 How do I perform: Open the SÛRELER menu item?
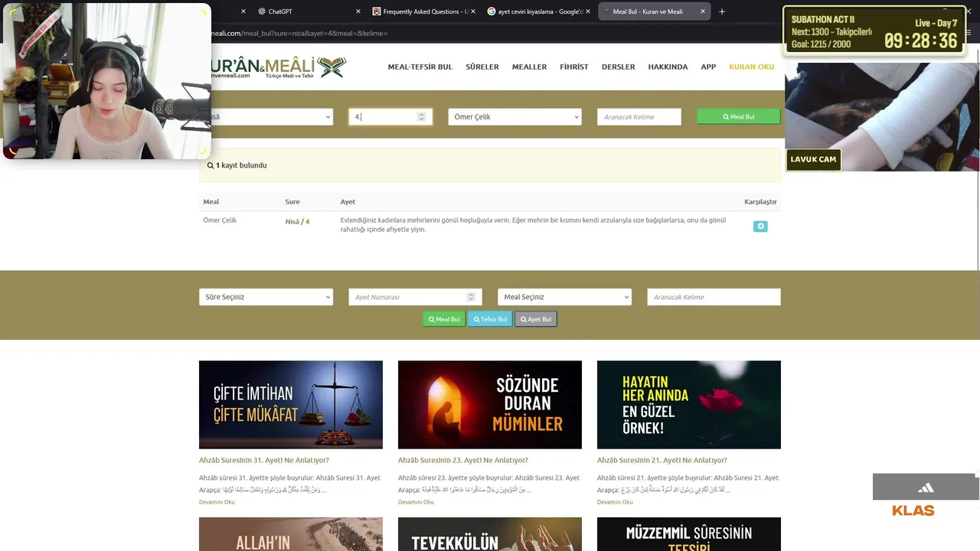tap(482, 67)
